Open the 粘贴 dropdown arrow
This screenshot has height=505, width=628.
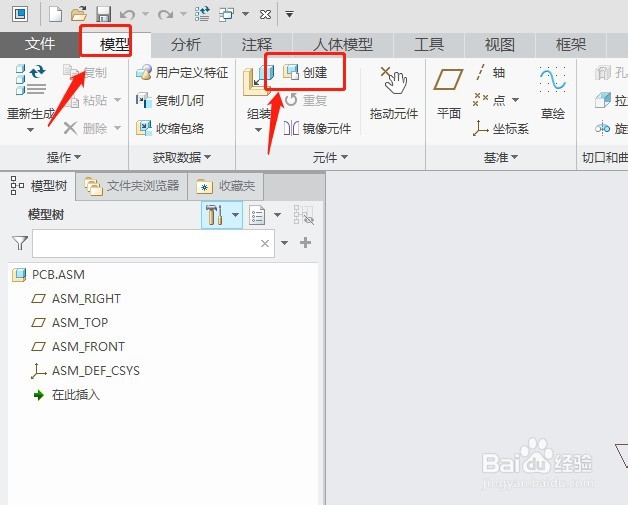[x=117, y=100]
